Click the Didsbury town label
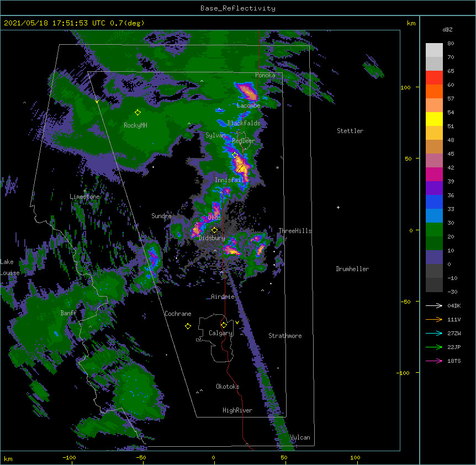 pos(211,238)
